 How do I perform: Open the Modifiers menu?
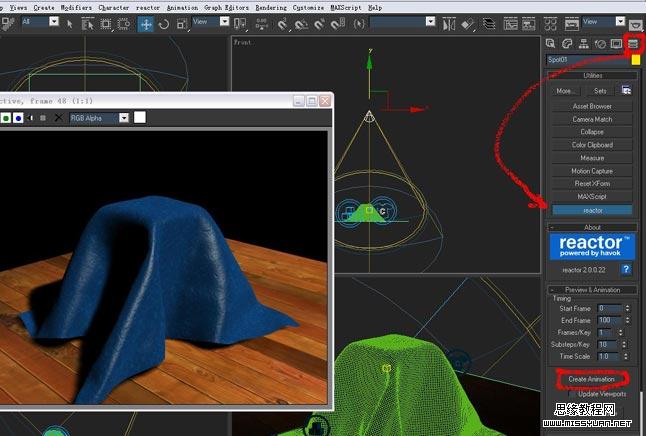click(76, 7)
